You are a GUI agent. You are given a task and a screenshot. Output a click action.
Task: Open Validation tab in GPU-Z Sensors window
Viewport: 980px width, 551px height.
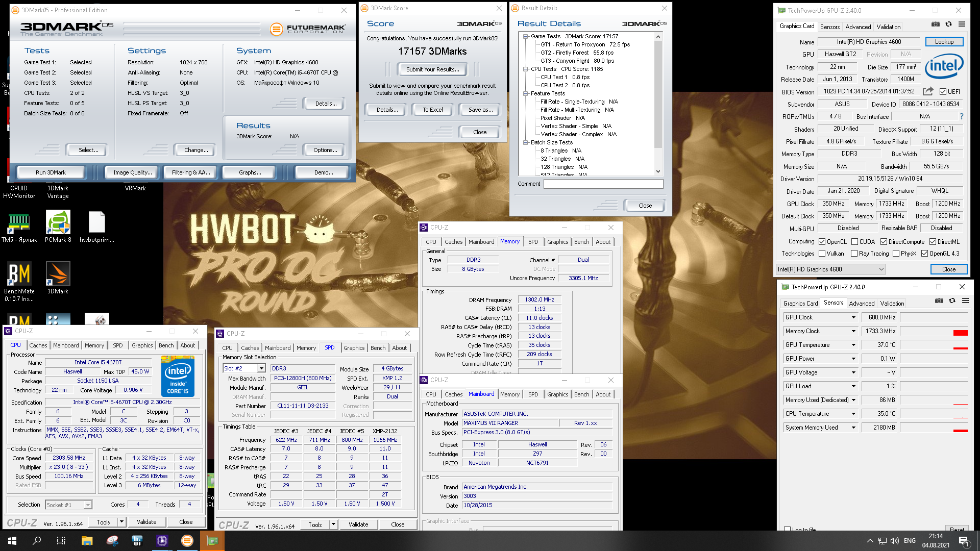[x=892, y=303]
